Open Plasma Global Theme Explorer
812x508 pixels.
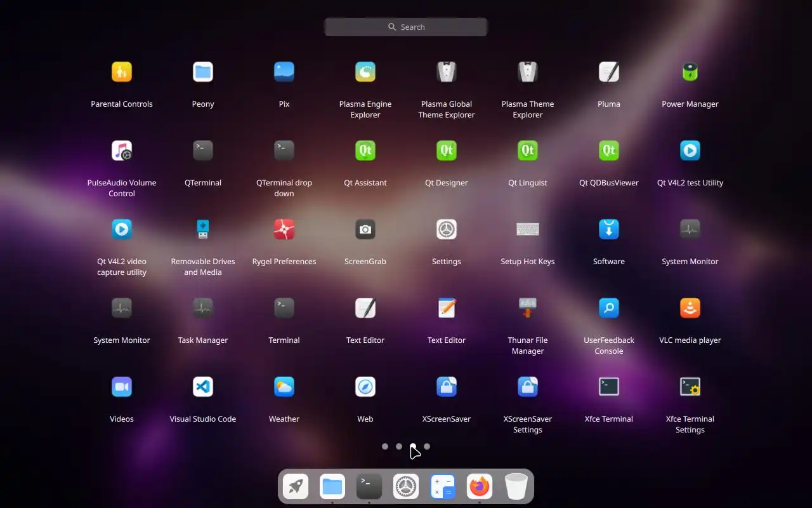tap(447, 72)
